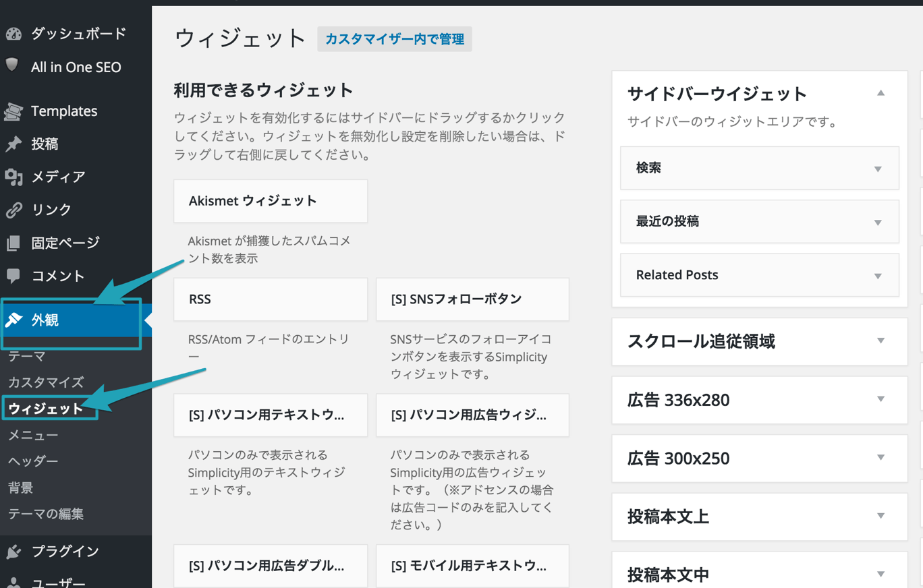Click the プラグイン plug icon

[x=13, y=552]
